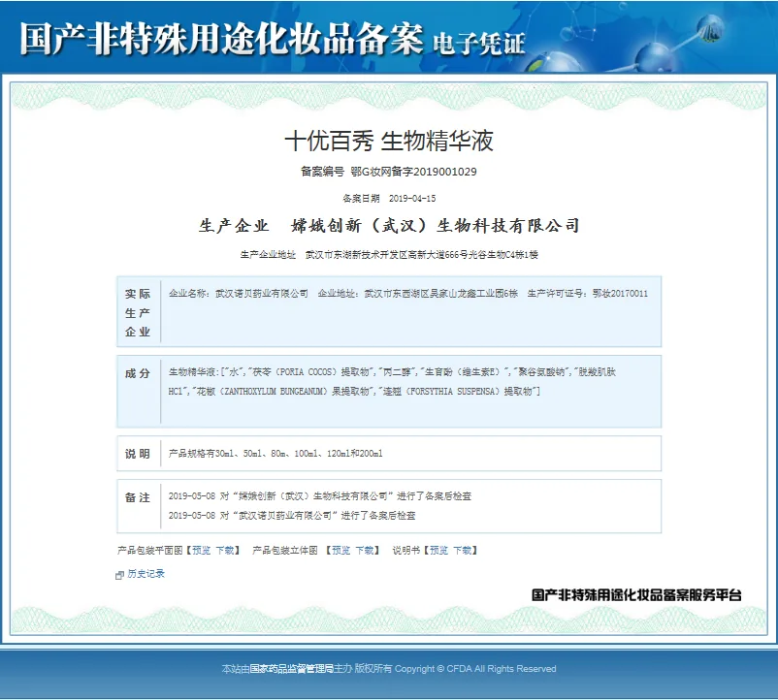Download the 说明书 manual via 下载

[x=463, y=551]
